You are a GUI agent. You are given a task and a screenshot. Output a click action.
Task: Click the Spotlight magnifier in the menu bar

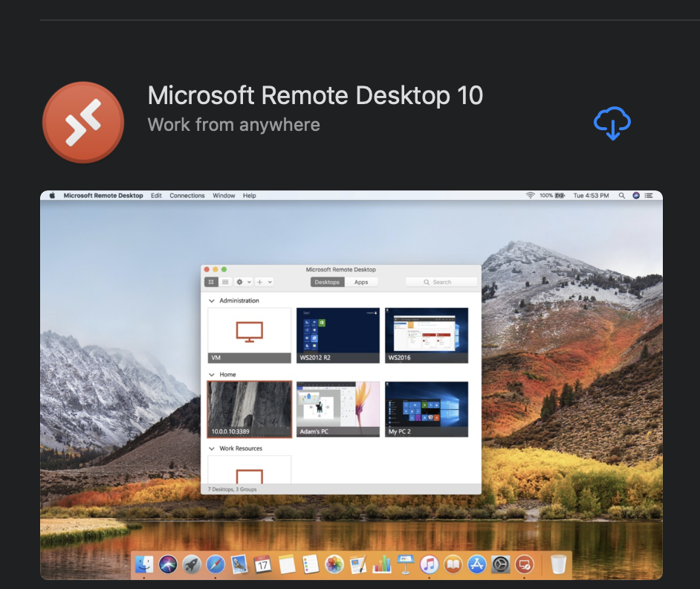(x=621, y=196)
